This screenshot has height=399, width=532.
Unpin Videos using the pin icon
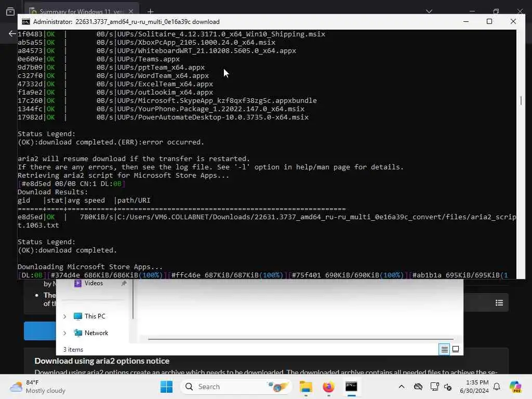(x=124, y=283)
